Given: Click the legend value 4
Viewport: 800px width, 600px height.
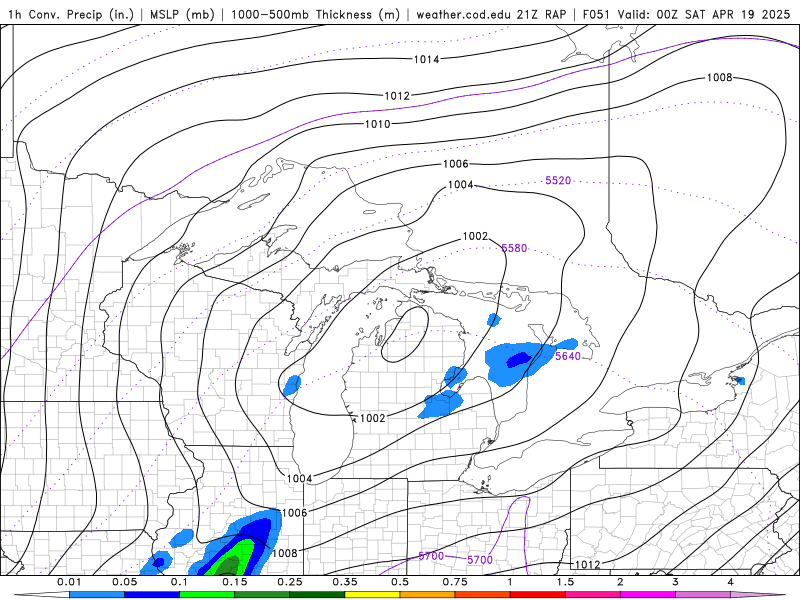Looking at the screenshot, I should click(x=731, y=582).
